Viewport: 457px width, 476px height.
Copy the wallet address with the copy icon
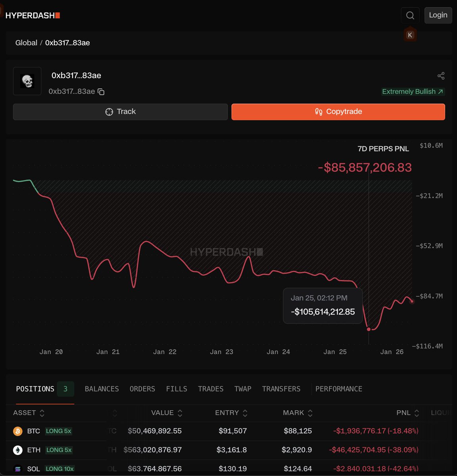tap(101, 92)
